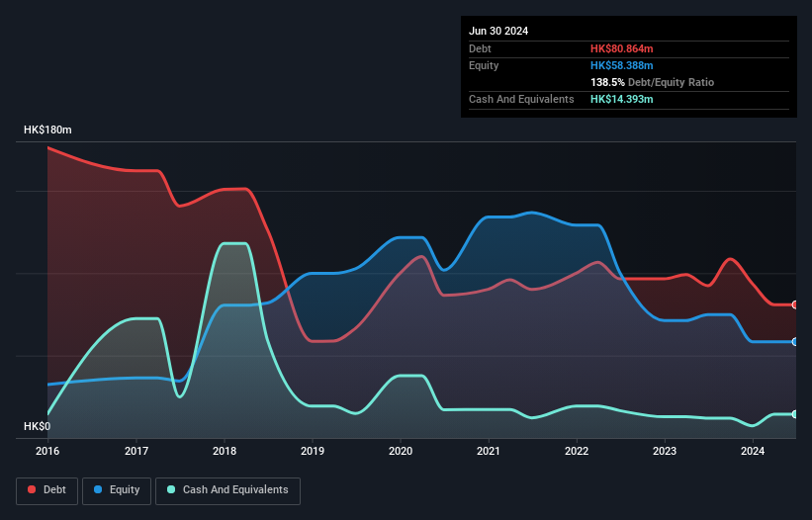This screenshot has height=520, width=812.
Task: Click the 2024 x-axis label
Action: pos(753,451)
